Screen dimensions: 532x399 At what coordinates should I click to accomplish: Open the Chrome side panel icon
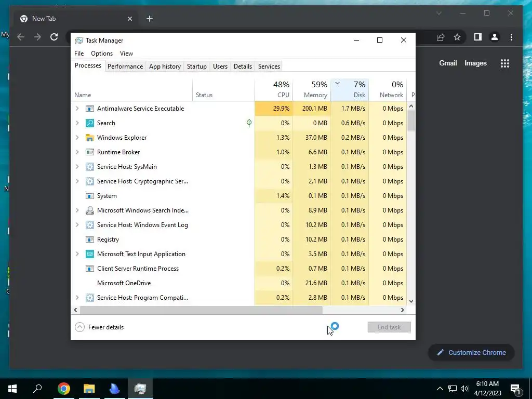(478, 37)
